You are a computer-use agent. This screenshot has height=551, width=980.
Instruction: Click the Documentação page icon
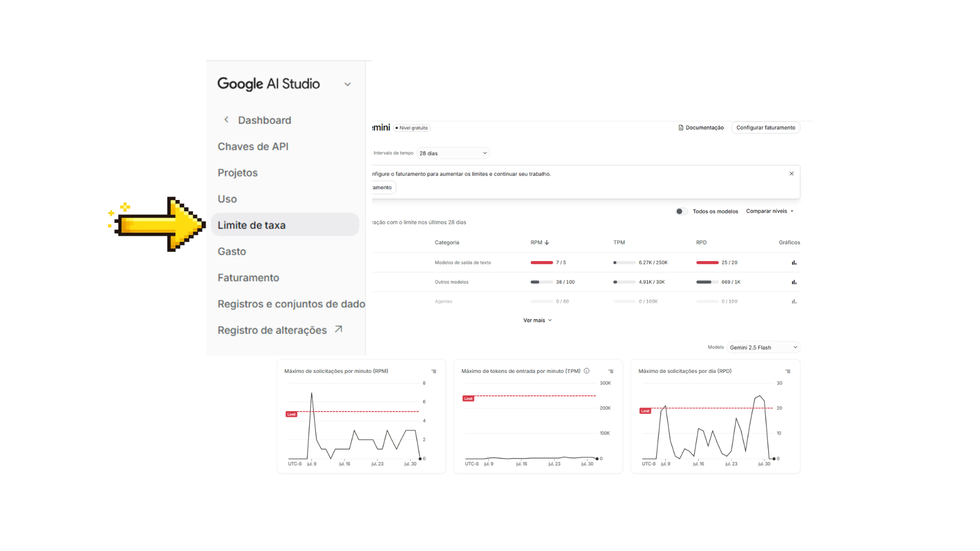[680, 128]
